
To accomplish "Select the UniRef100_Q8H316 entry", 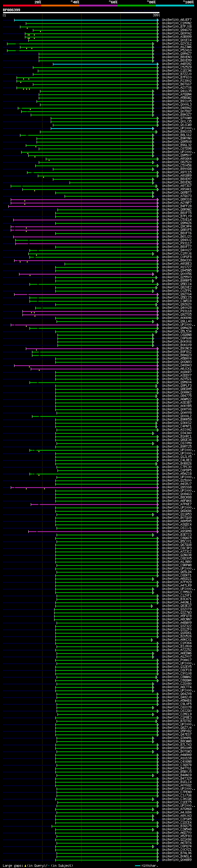I will point(176,200).
